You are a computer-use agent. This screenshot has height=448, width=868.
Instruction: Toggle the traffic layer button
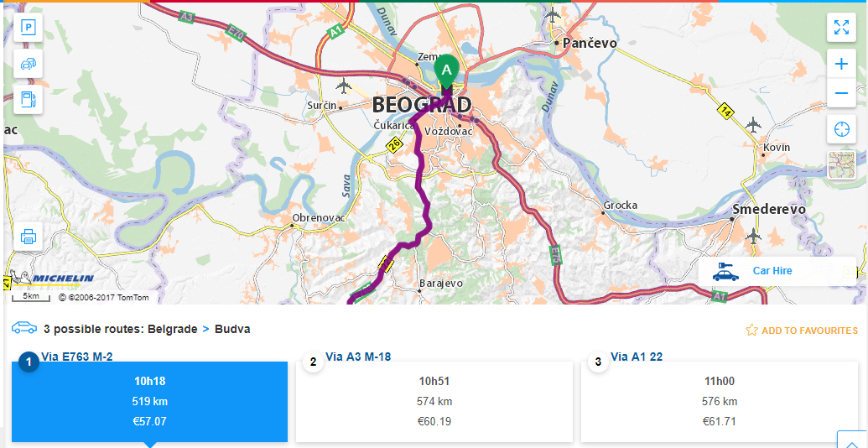pyautogui.click(x=28, y=63)
